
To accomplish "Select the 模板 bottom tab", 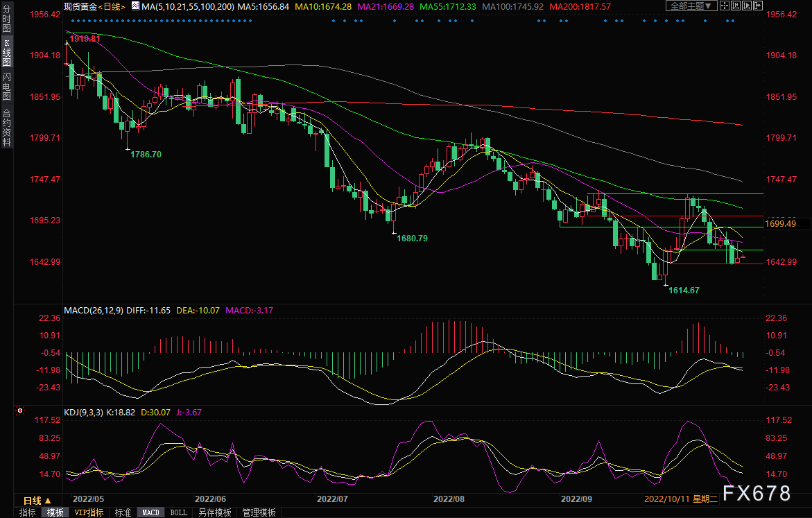I will point(55,512).
